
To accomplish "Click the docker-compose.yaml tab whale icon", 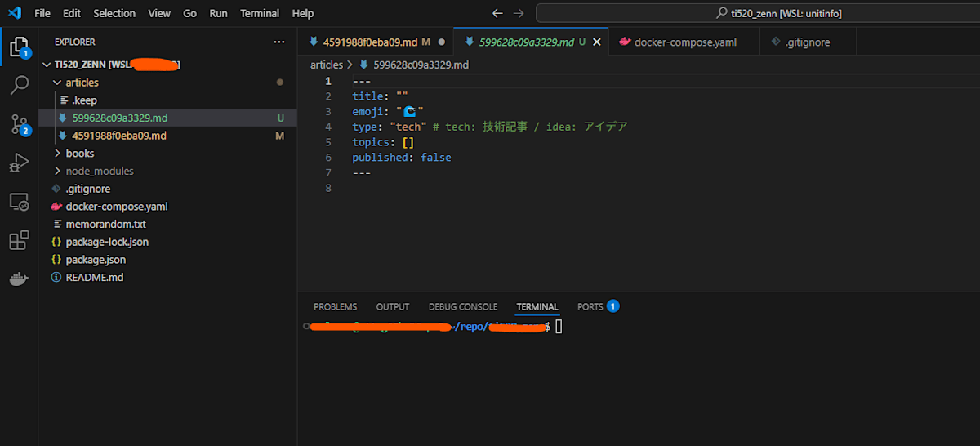I will click(x=625, y=42).
